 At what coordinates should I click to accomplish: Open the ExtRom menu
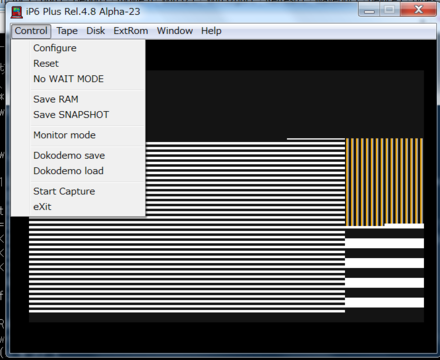tap(131, 31)
